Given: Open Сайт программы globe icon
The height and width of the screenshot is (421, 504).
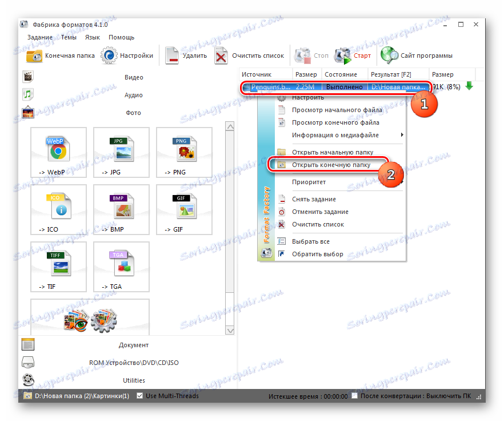Looking at the screenshot, I should click(x=389, y=55).
